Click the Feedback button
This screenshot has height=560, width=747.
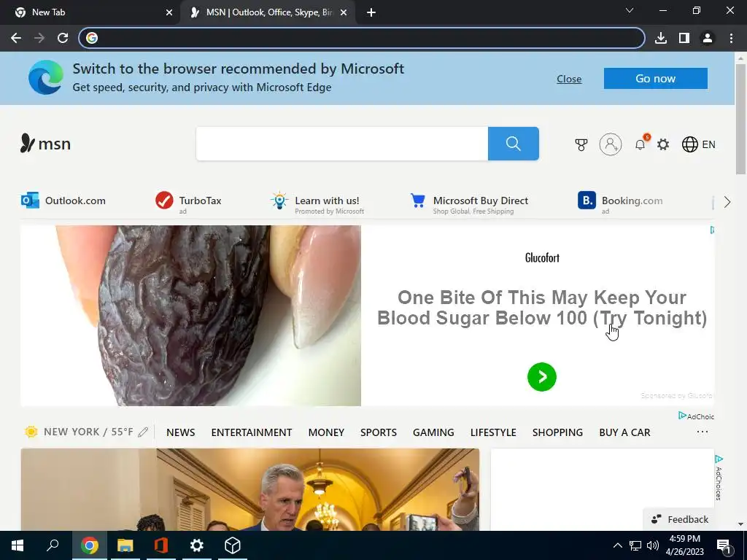(x=680, y=519)
